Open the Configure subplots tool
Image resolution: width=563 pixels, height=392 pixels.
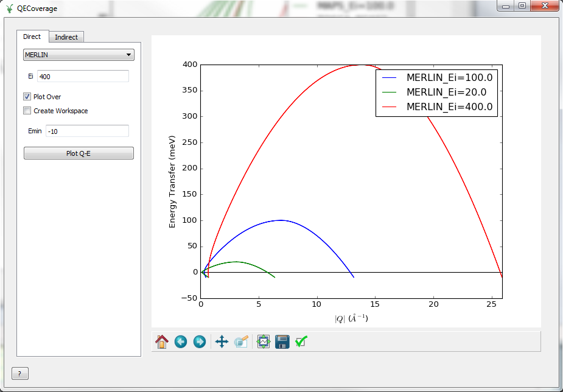264,341
